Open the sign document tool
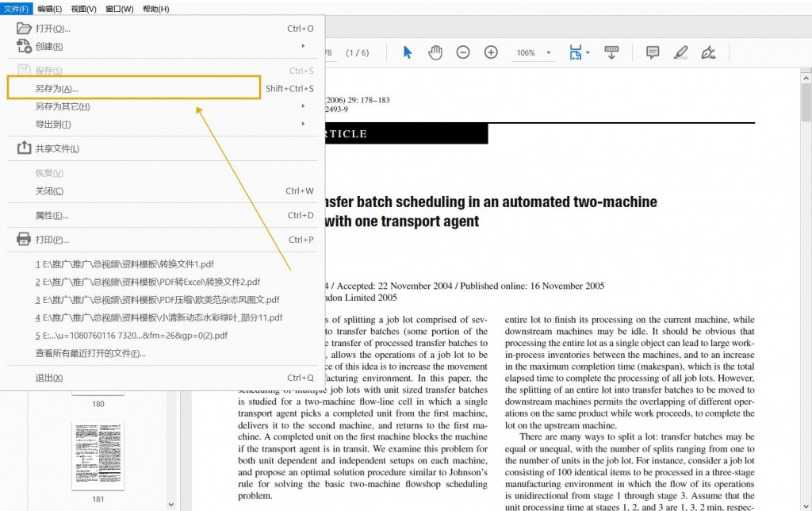Screen dimensions: 812x511 [708, 52]
